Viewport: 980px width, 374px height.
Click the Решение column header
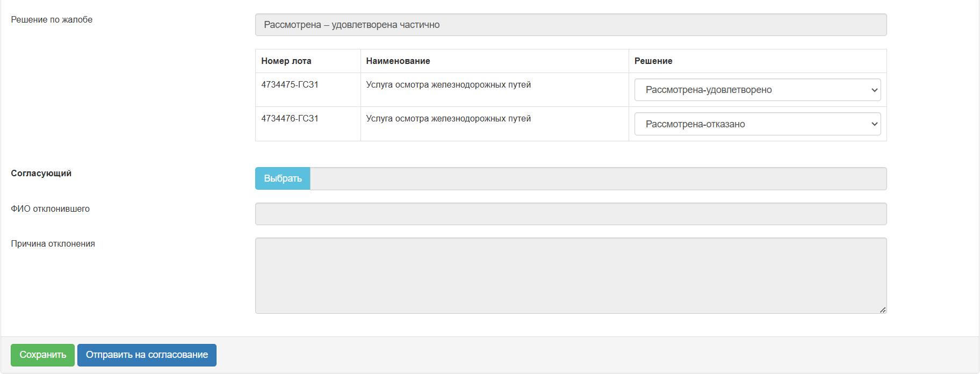click(x=758, y=61)
